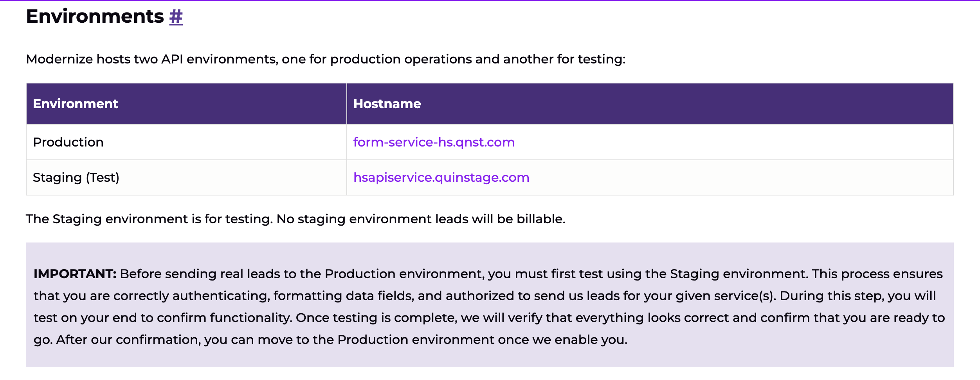Click the word functionality in the important note
980x380 pixels.
point(251,318)
